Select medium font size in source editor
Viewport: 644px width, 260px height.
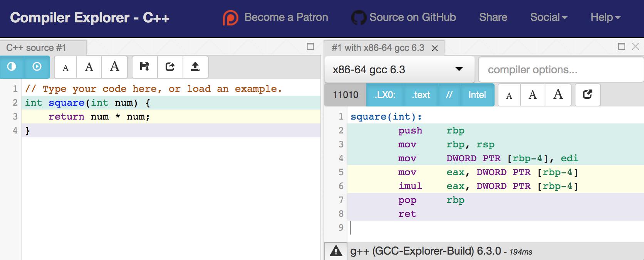89,68
